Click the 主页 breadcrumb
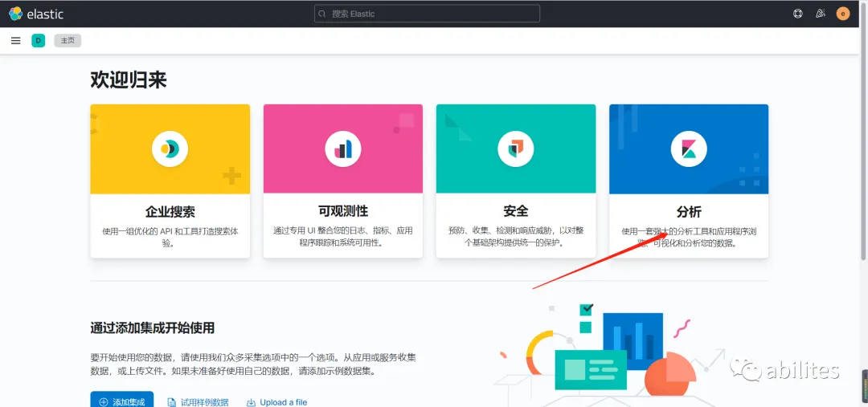This screenshot has width=868, height=407. coord(68,40)
